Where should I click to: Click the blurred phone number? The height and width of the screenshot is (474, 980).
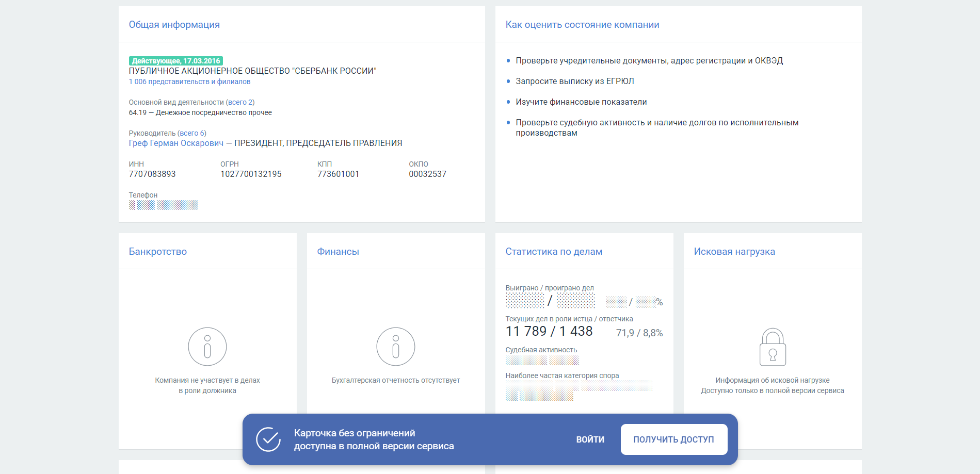tap(164, 205)
